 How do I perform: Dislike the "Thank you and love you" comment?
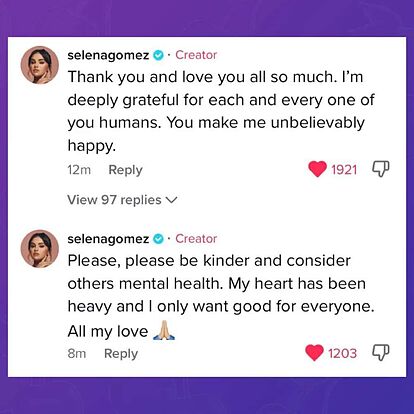pos(380,169)
